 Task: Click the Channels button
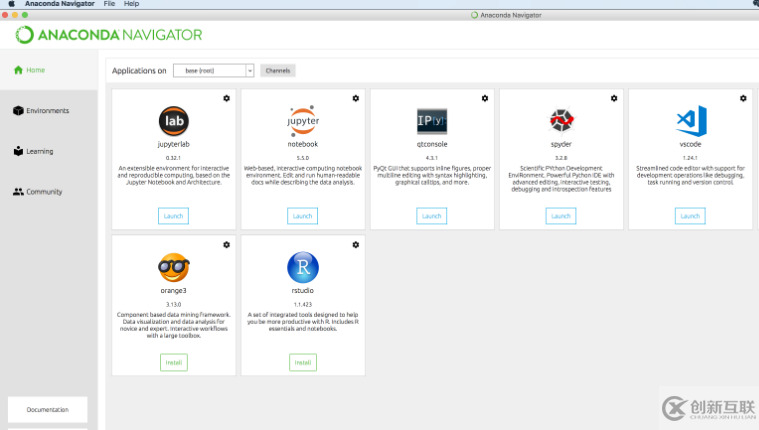pos(278,71)
